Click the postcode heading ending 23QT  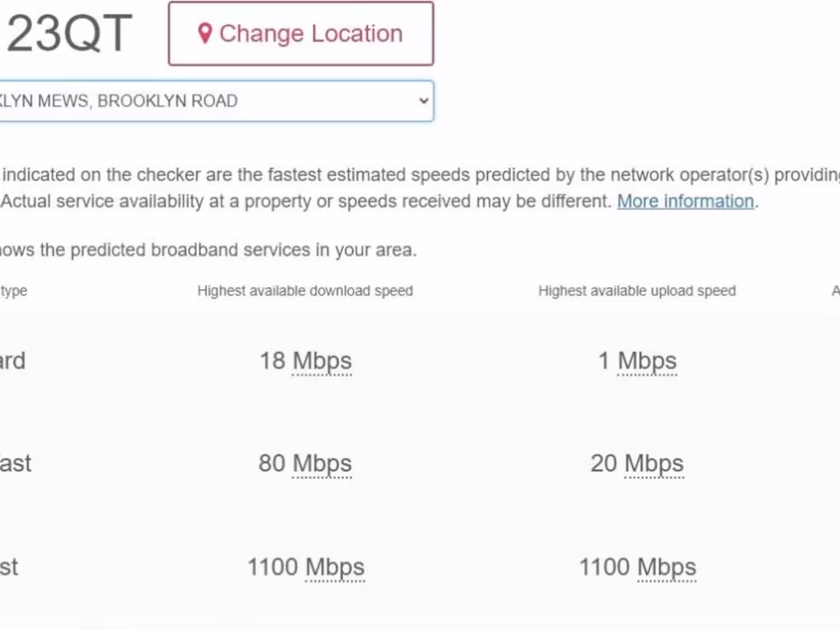point(67,34)
